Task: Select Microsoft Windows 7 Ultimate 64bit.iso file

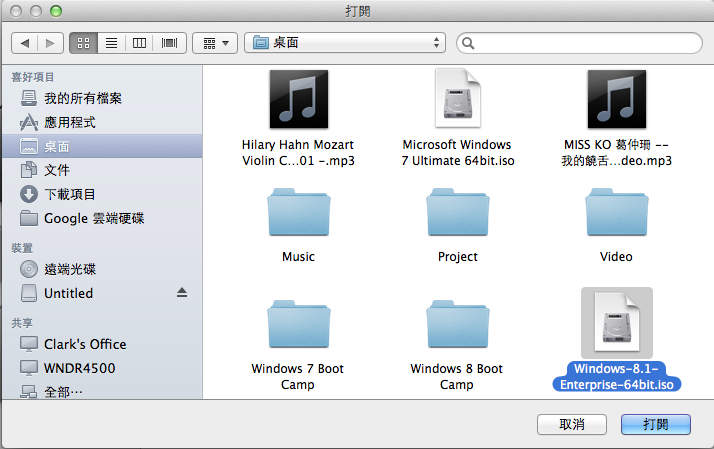Action: (x=457, y=102)
